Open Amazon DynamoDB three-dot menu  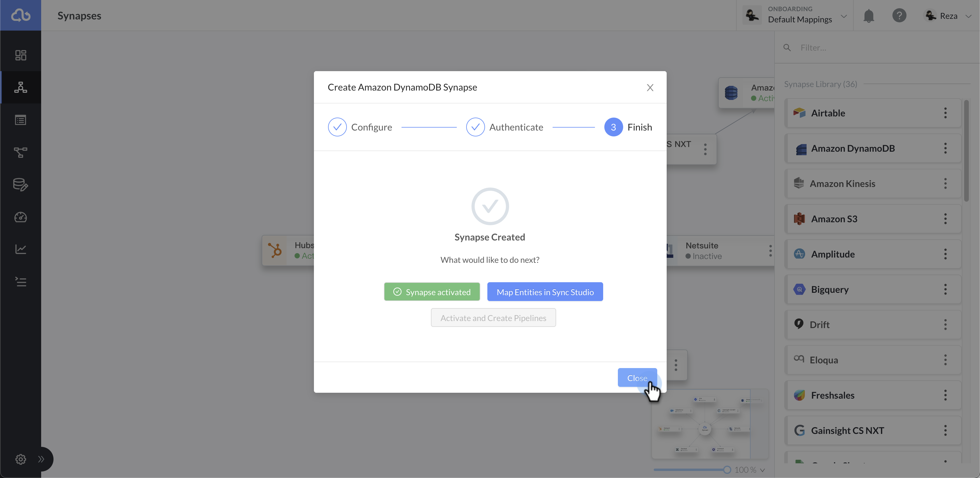[945, 148]
